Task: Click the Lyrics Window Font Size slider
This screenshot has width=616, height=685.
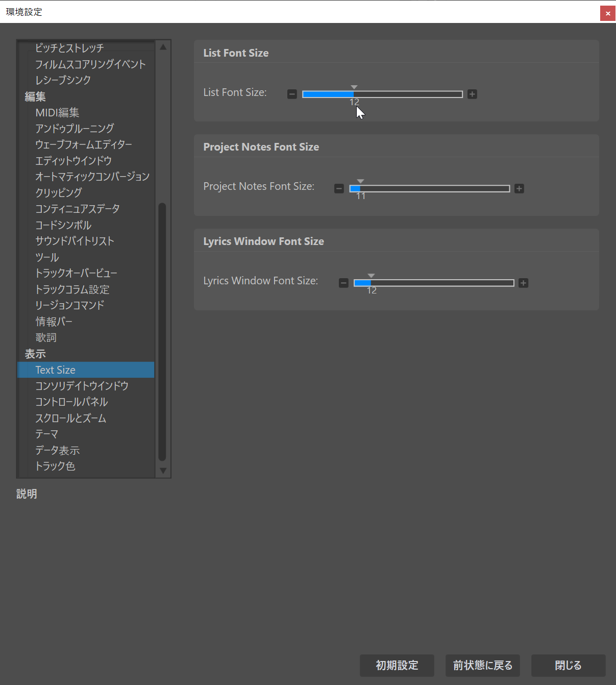Action: (434, 283)
